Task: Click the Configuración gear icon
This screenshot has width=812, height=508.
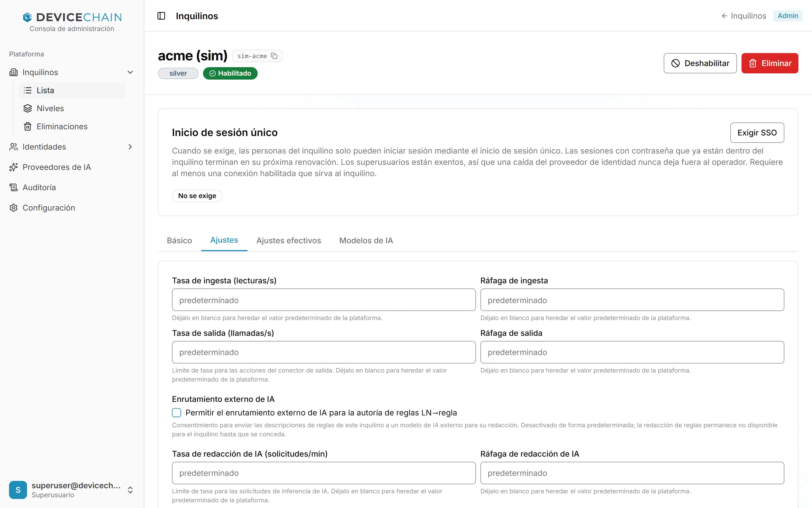Action: (14, 208)
